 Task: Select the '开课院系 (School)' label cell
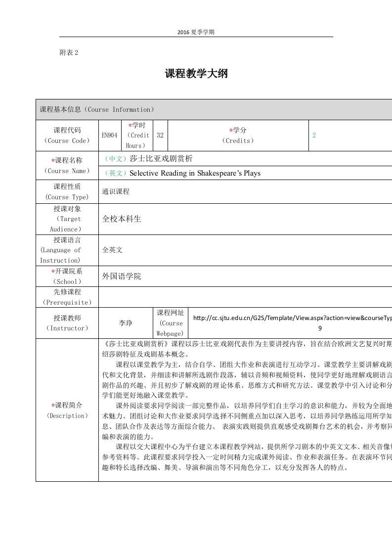tap(67, 277)
